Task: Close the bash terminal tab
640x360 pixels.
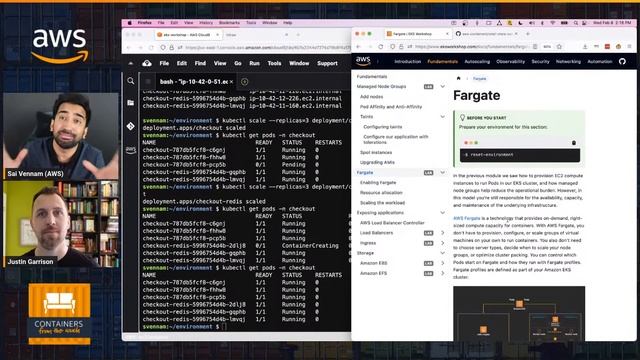Action: point(231,82)
